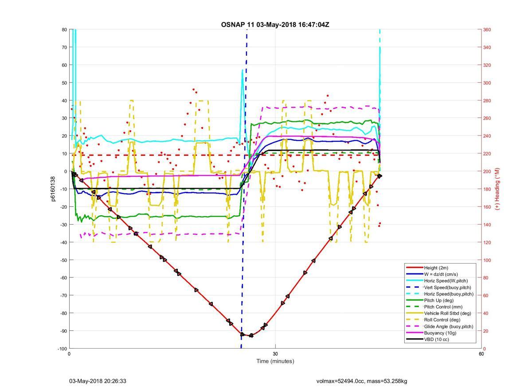Click the Horiz Speed(W,pitch) legend label
532x392 pixels.
pos(446,281)
